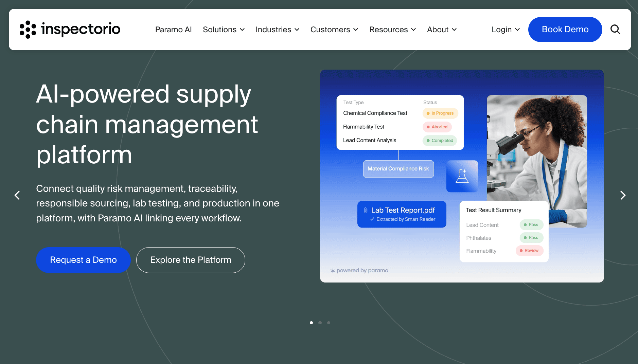The height and width of the screenshot is (364, 638).
Task: Click the AI-powered supply chain headline
Action: point(147,124)
